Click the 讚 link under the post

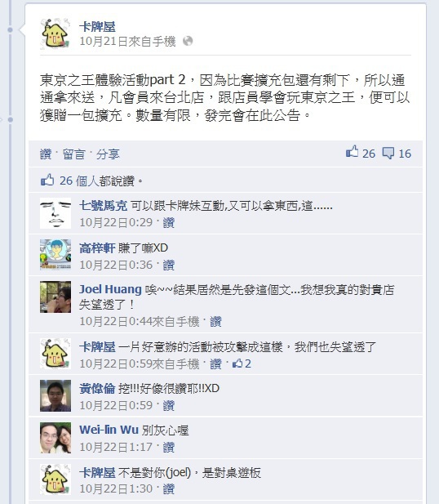click(x=46, y=154)
